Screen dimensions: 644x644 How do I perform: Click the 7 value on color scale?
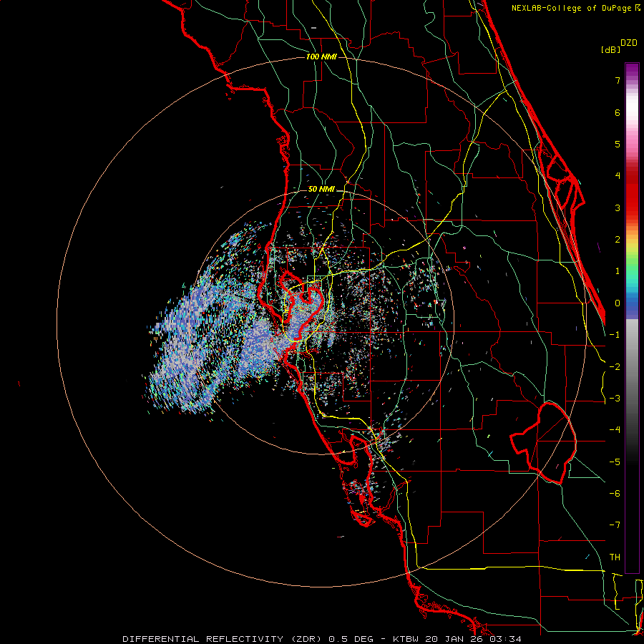tap(618, 80)
